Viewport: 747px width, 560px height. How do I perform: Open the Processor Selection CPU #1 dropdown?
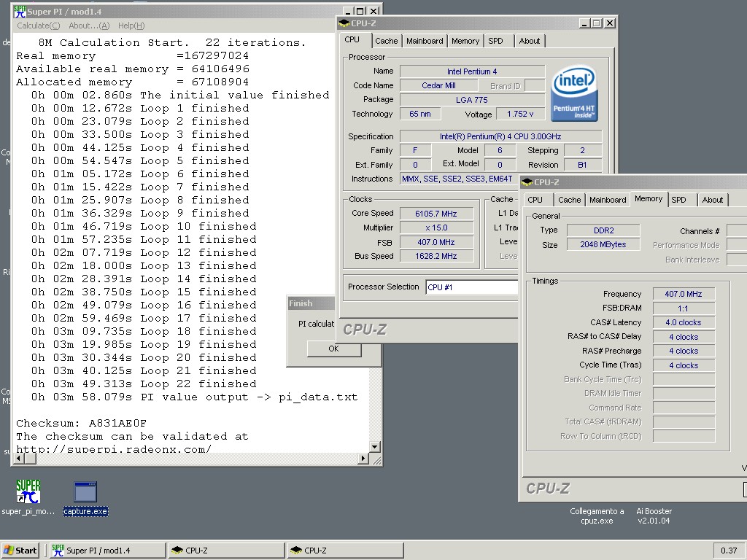tap(472, 287)
